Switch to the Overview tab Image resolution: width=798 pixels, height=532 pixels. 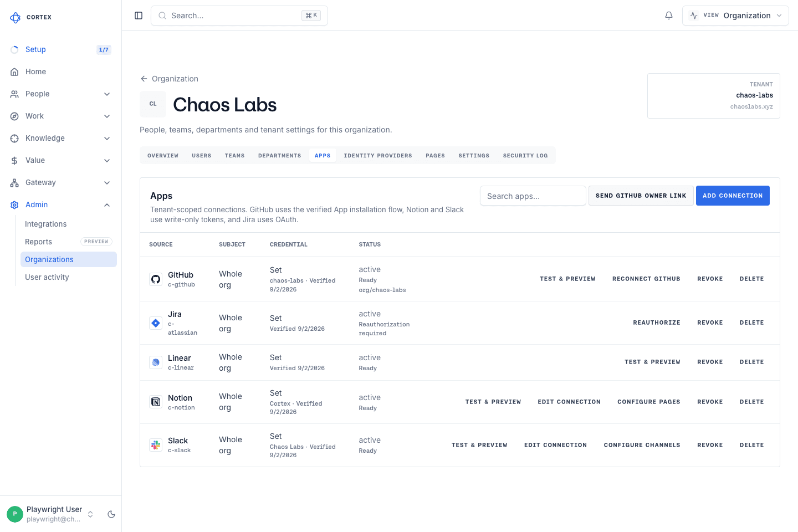163,156
